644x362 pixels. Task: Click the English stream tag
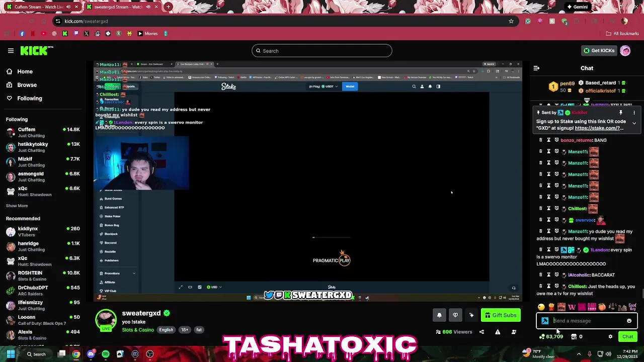pyautogui.click(x=166, y=330)
